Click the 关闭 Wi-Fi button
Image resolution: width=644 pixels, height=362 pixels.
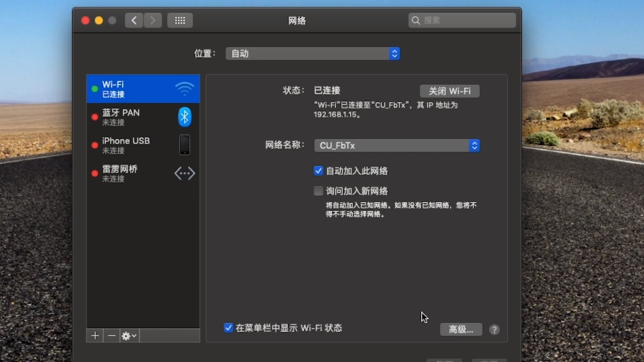coord(450,91)
